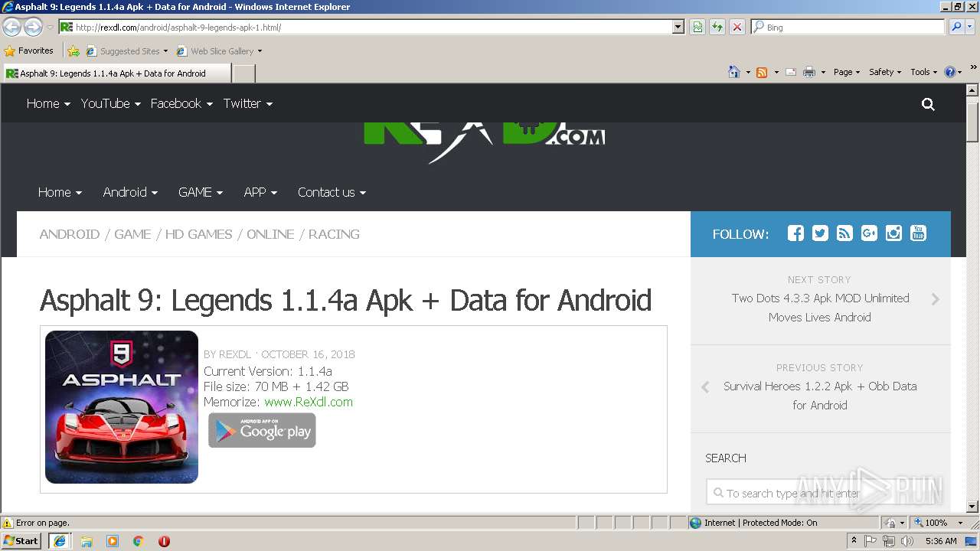Open the GAME navigation menu

pyautogui.click(x=201, y=192)
